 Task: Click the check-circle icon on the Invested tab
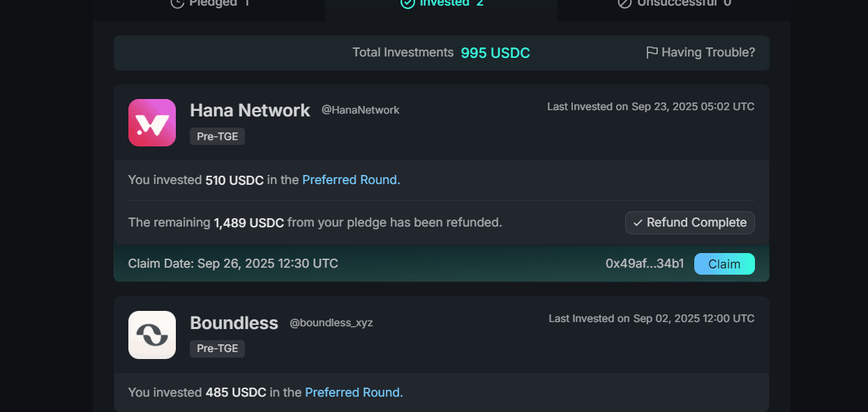(407, 3)
